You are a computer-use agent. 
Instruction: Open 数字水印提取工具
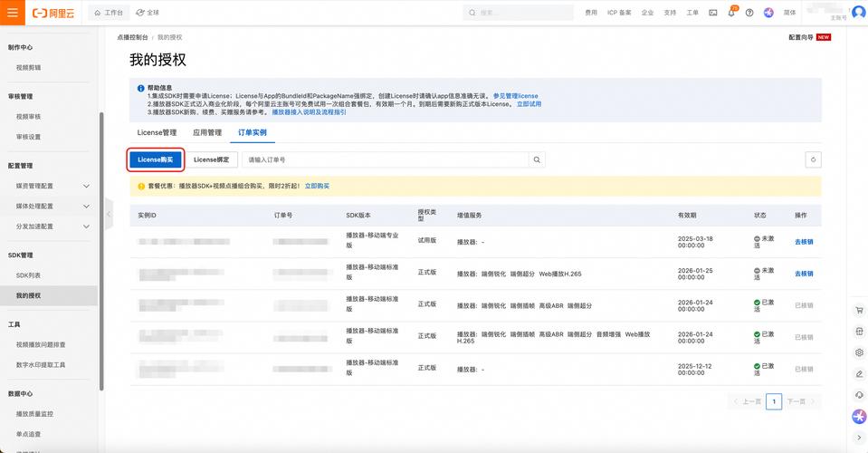[x=41, y=365]
